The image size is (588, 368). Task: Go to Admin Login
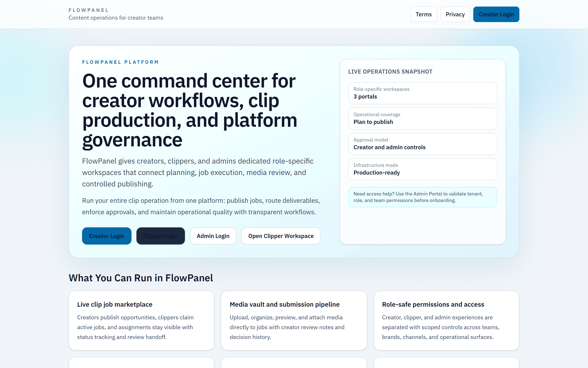(213, 236)
